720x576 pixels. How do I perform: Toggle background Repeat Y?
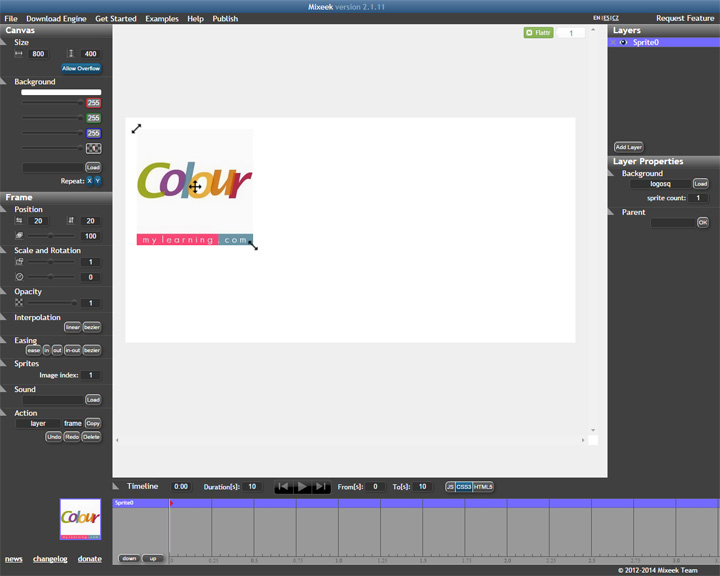tap(97, 181)
